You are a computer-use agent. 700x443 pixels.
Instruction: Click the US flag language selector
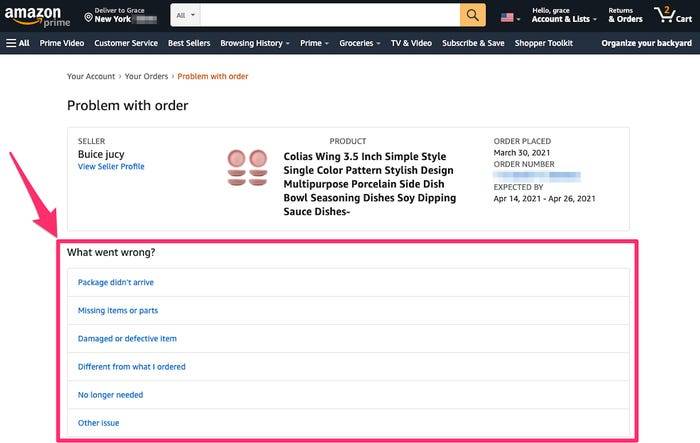click(x=510, y=18)
